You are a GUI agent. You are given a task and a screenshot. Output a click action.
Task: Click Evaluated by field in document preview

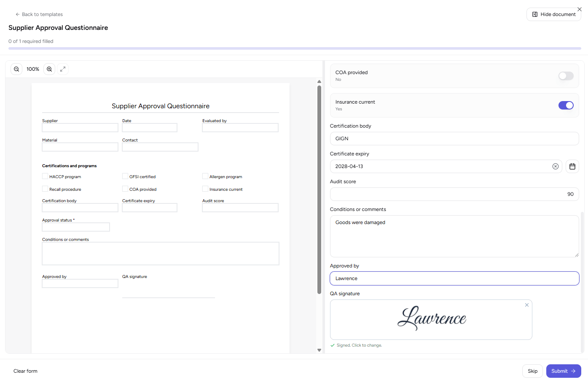tap(240, 128)
